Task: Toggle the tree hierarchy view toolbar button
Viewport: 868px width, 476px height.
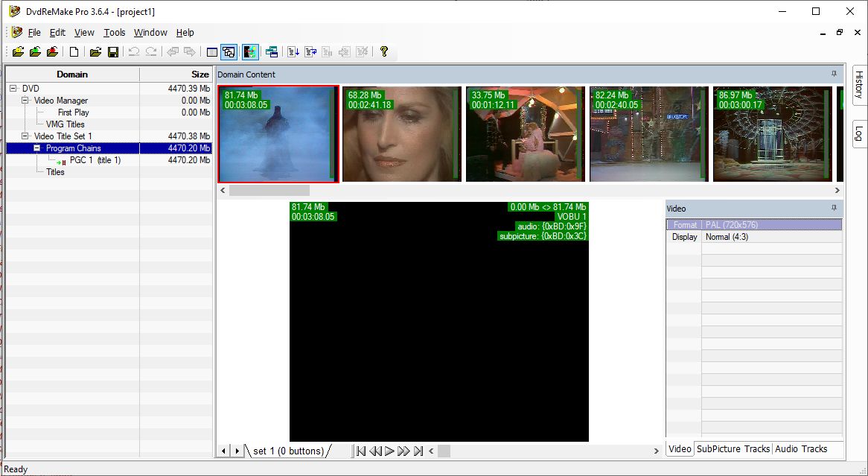Action: [x=229, y=52]
